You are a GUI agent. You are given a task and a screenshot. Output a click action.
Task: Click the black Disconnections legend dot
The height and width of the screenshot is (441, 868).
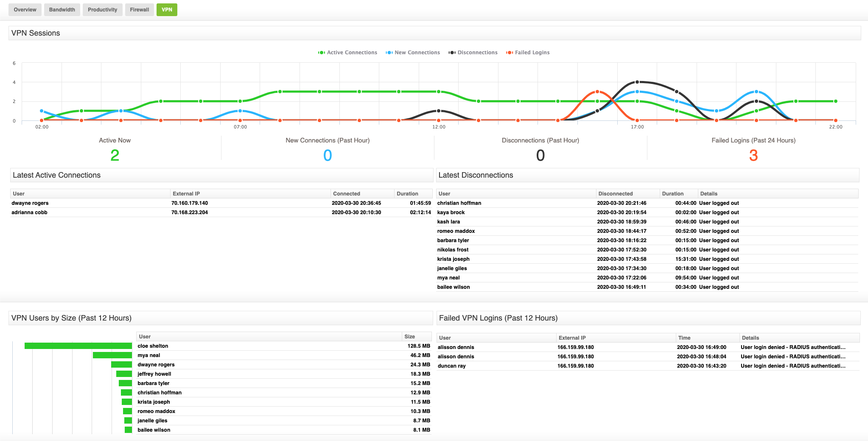(451, 52)
